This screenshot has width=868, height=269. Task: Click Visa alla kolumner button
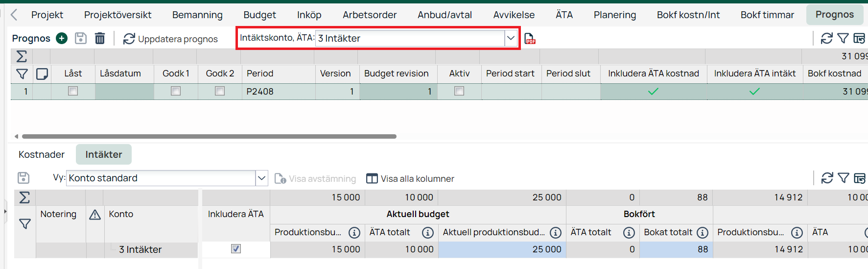click(x=410, y=178)
